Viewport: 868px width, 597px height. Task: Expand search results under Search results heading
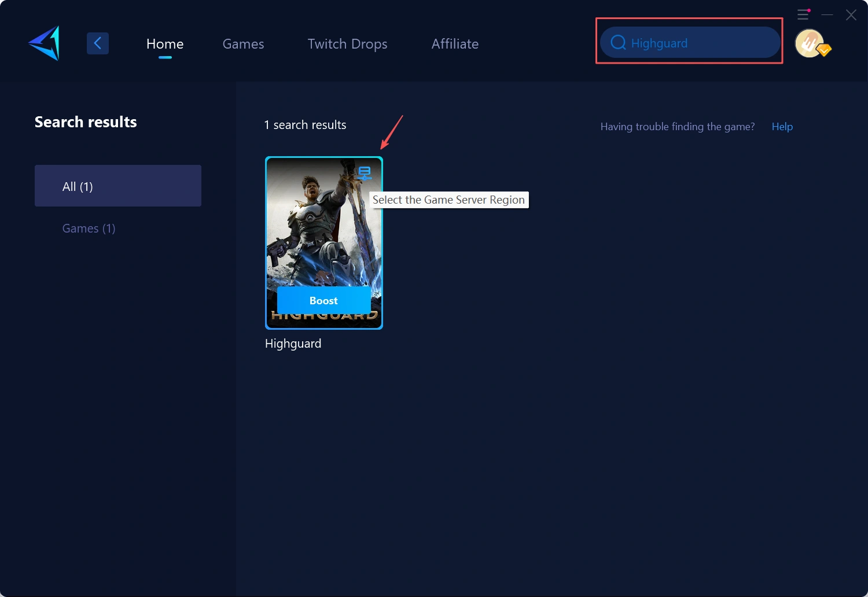click(85, 121)
